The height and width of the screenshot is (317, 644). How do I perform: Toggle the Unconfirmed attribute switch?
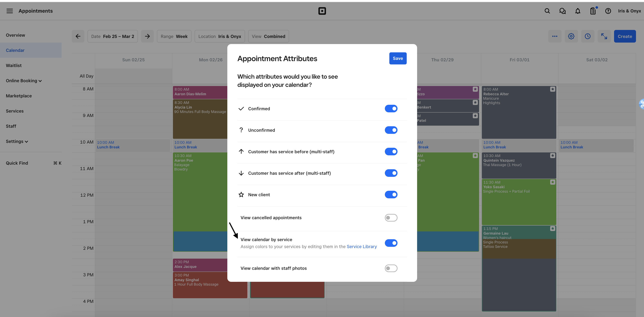tap(391, 130)
